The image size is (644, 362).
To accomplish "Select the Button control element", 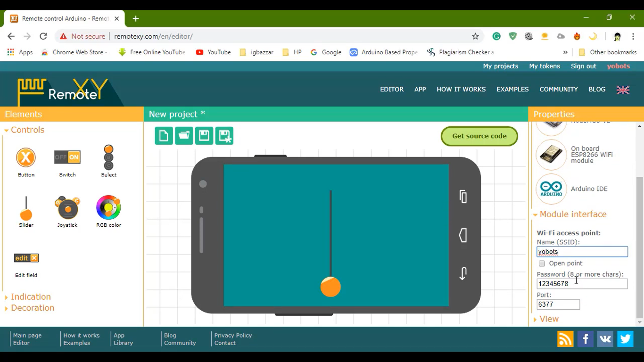I will tap(25, 158).
